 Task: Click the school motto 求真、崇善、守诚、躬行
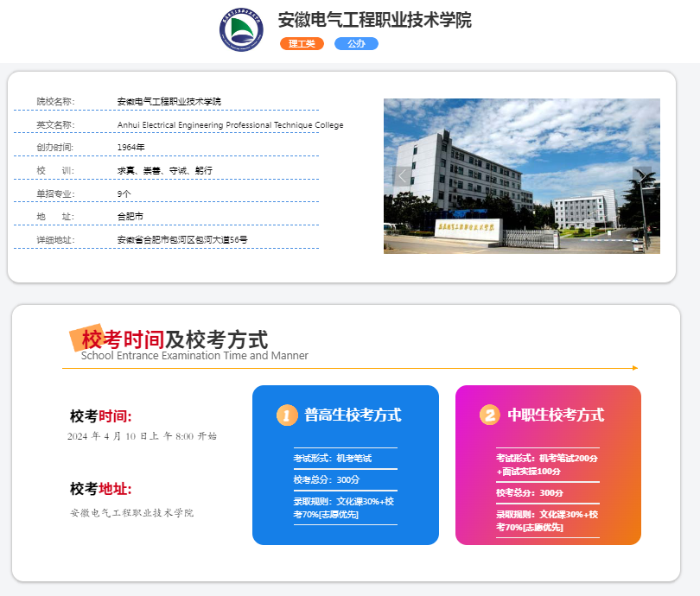click(x=165, y=170)
